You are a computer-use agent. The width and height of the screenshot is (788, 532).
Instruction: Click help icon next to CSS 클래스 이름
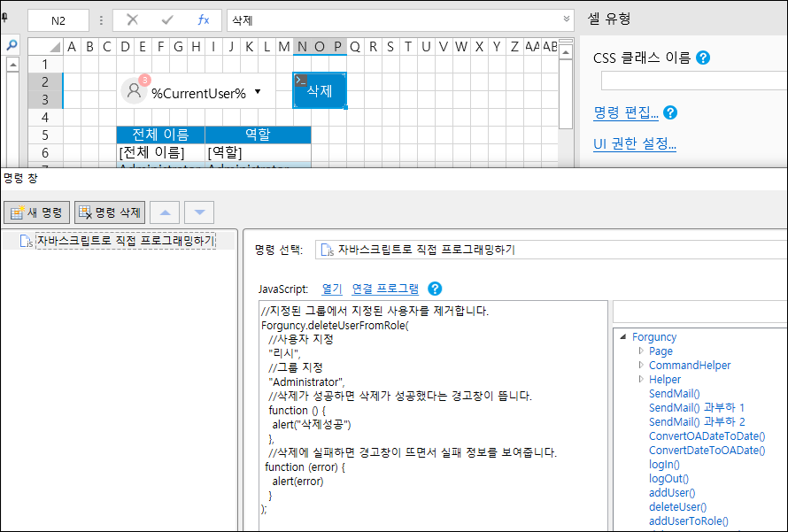tap(703, 58)
